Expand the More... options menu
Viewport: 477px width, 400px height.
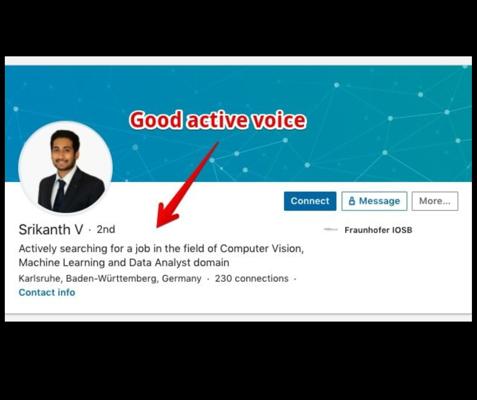point(435,201)
